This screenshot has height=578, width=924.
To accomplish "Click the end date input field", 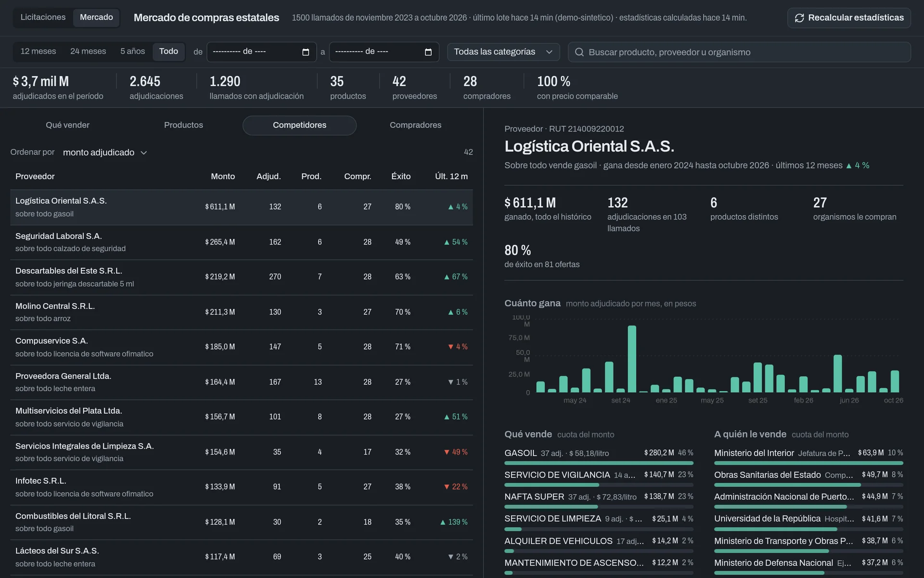I will pyautogui.click(x=384, y=52).
